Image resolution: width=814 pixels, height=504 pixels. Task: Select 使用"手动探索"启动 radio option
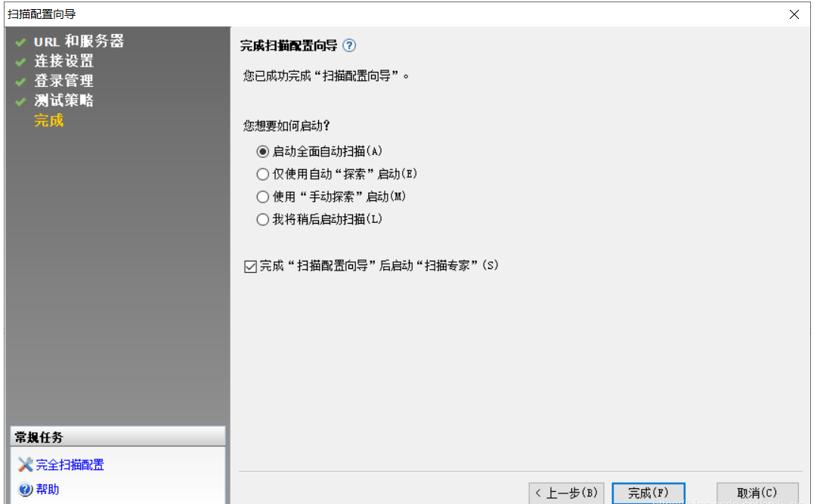pos(263,196)
